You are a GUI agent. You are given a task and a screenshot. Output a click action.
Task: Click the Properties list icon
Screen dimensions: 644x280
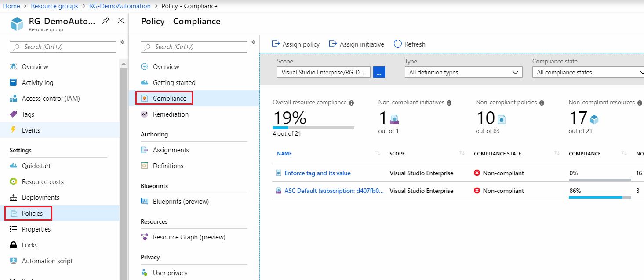pos(14,229)
